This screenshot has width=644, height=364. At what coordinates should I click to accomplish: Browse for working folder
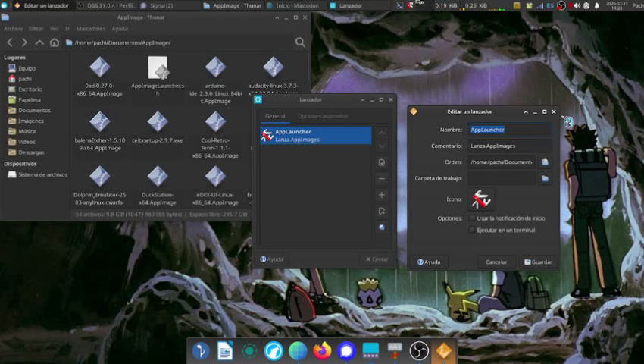[x=545, y=178]
